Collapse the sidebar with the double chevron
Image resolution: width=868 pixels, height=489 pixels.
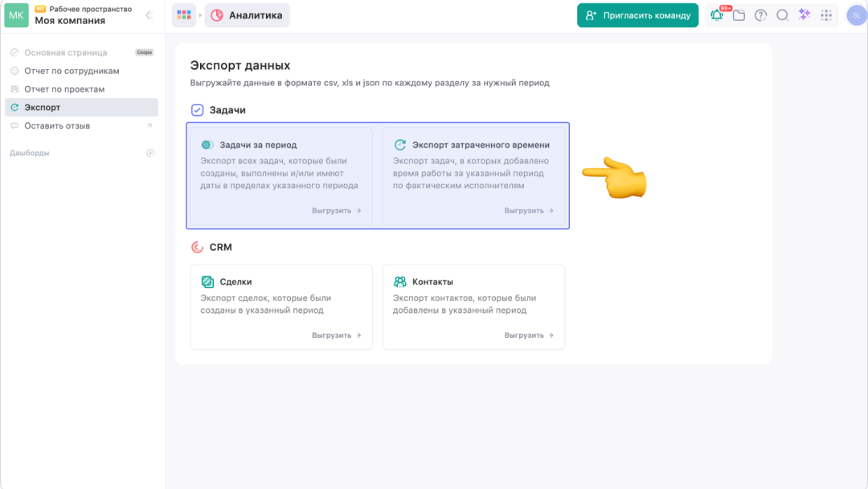tap(149, 15)
